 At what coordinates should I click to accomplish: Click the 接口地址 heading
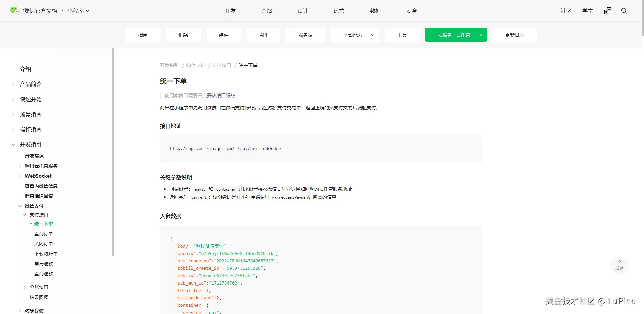pyautogui.click(x=171, y=126)
